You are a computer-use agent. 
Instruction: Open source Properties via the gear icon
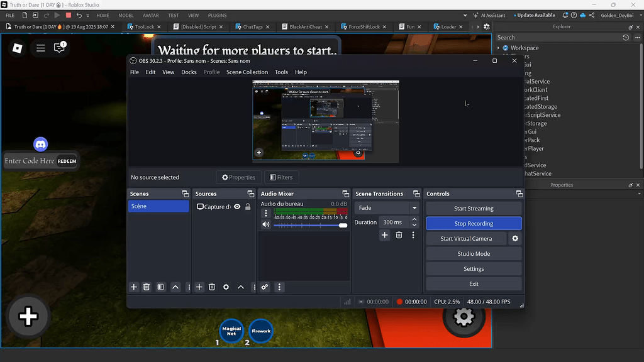[226, 287]
